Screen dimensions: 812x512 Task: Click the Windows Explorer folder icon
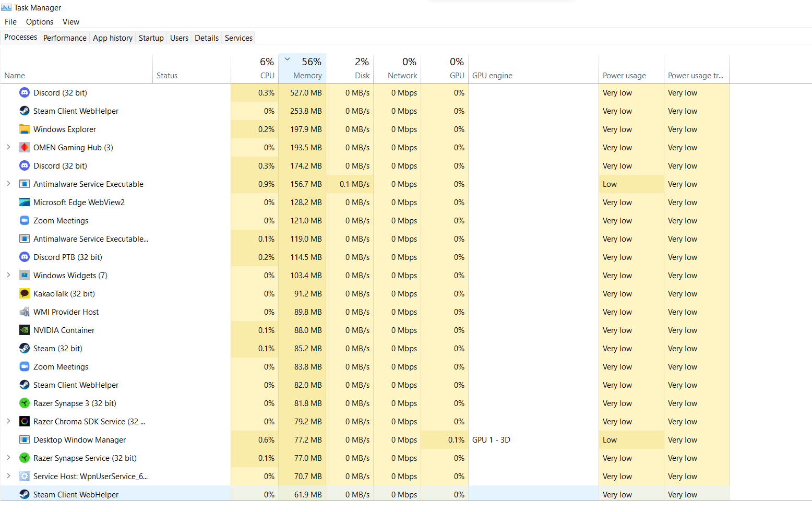point(25,129)
